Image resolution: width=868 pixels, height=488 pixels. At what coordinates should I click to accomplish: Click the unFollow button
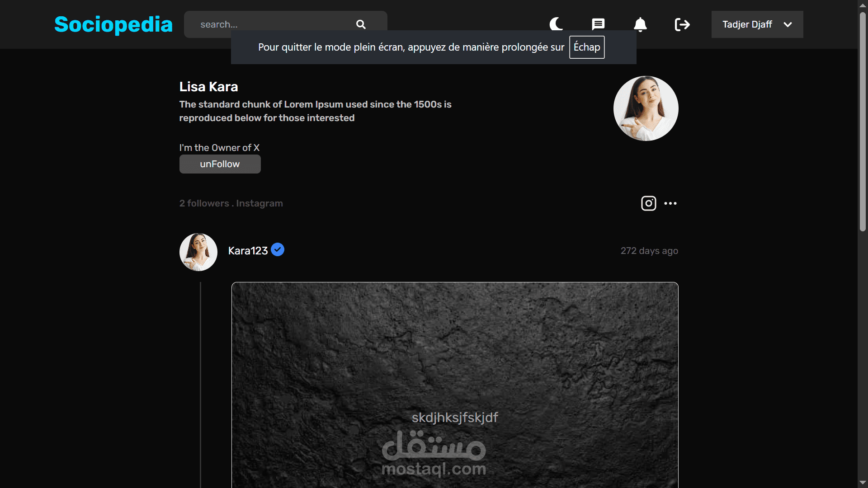[x=220, y=164]
